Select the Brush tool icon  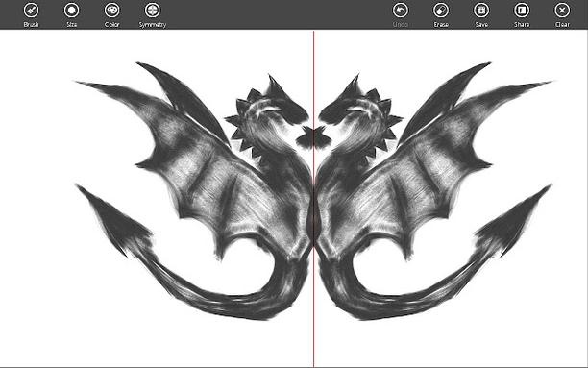tap(31, 11)
